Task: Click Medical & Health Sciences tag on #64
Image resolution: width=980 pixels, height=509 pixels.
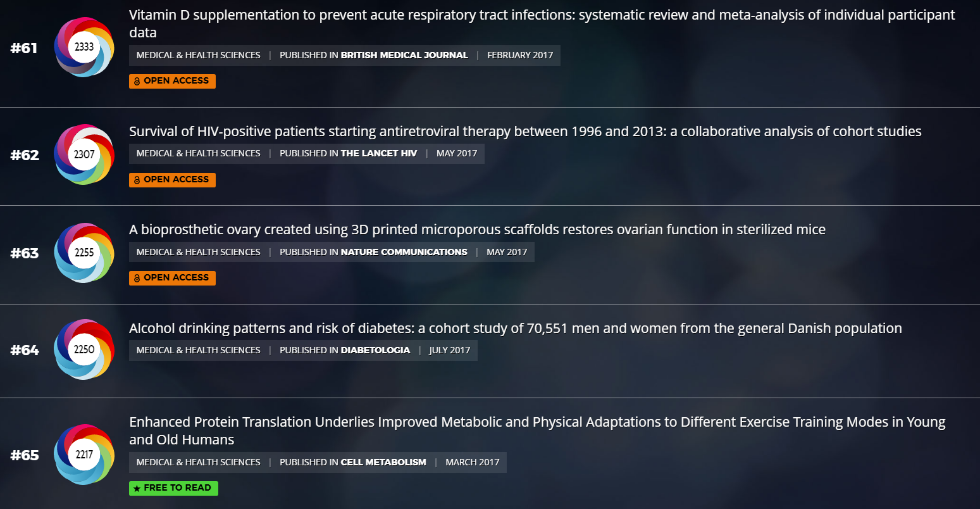Action: coord(199,350)
